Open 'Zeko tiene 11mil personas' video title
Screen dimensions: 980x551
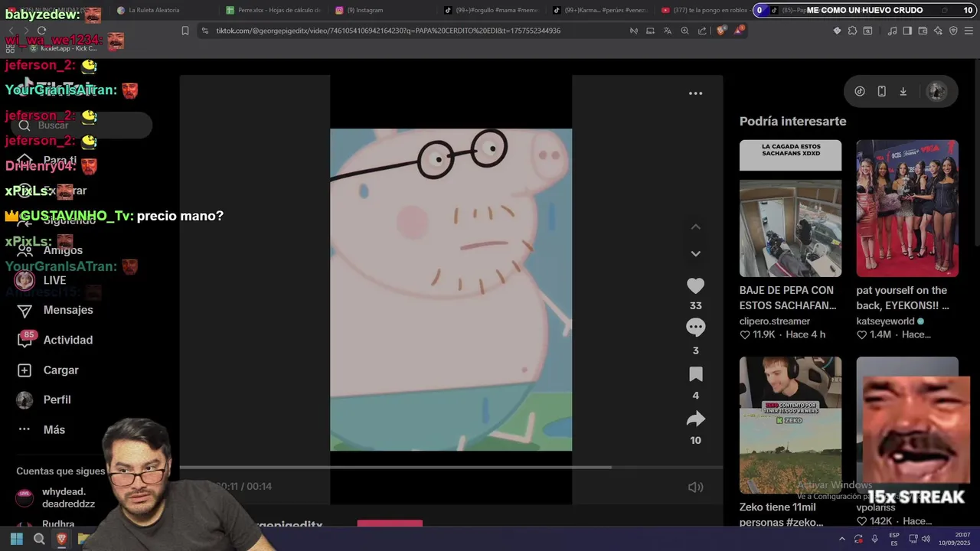click(x=781, y=514)
